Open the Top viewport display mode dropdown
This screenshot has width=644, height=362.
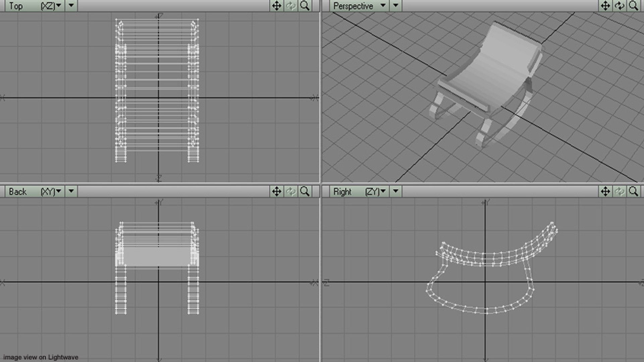tap(71, 6)
